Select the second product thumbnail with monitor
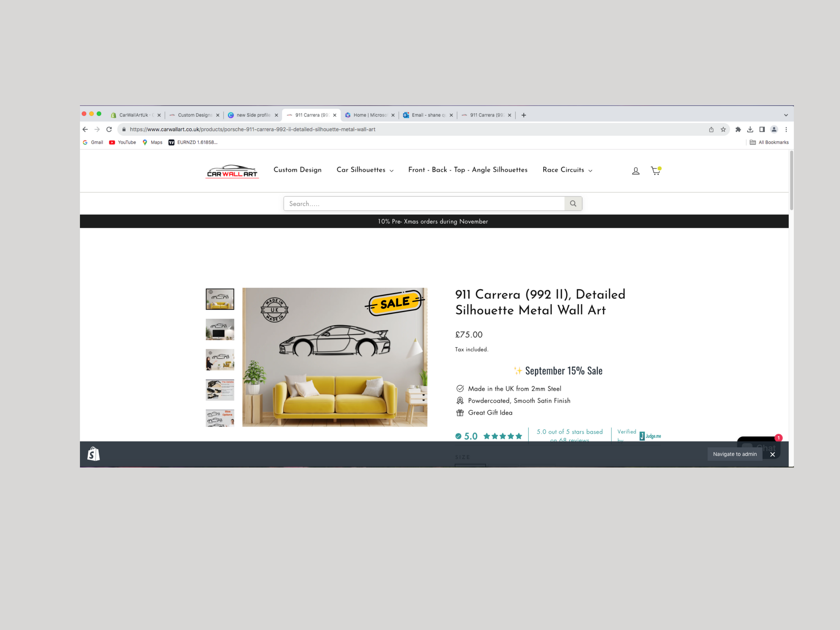Screen dimensions: 840x630 tap(220, 329)
